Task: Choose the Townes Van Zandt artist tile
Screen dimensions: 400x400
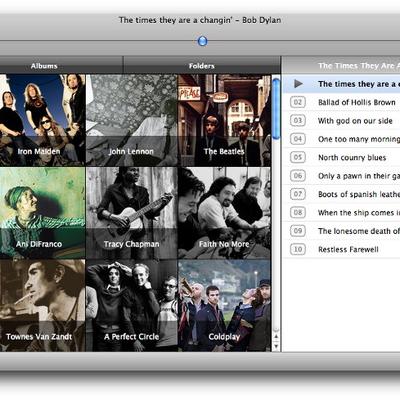Action: 42,305
